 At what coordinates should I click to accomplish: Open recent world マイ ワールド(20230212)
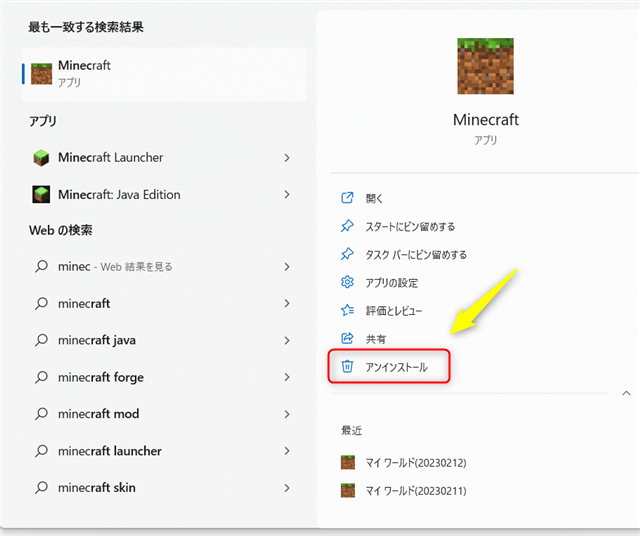point(417,463)
